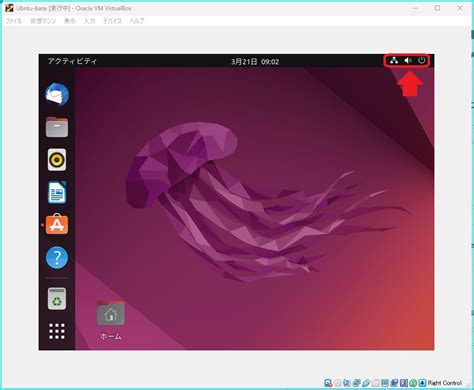Minimize the VirtualBox window
Viewport: 474px width, 390px height.
point(415,8)
